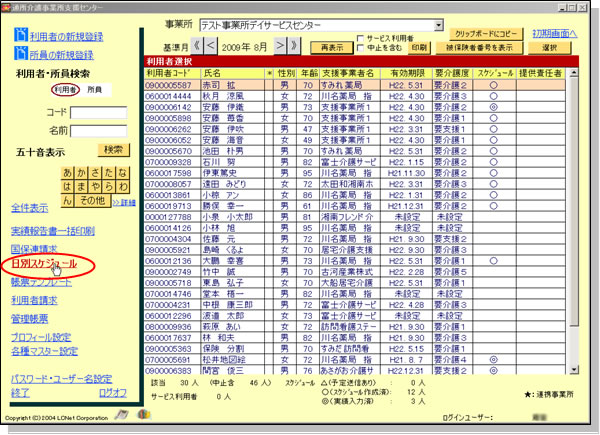
Task: Filter by や kana button
Action: (95, 187)
